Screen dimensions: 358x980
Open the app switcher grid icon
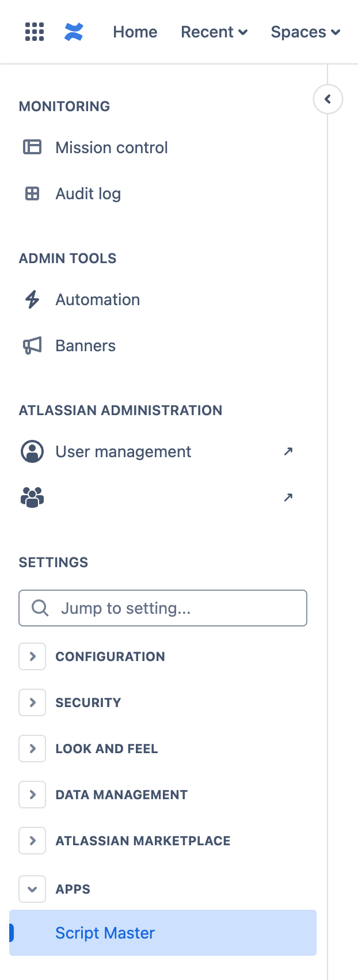[x=35, y=32]
